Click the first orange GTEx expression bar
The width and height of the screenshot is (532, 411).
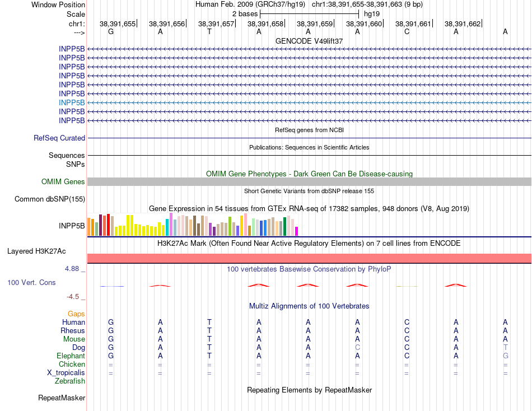pos(89,227)
